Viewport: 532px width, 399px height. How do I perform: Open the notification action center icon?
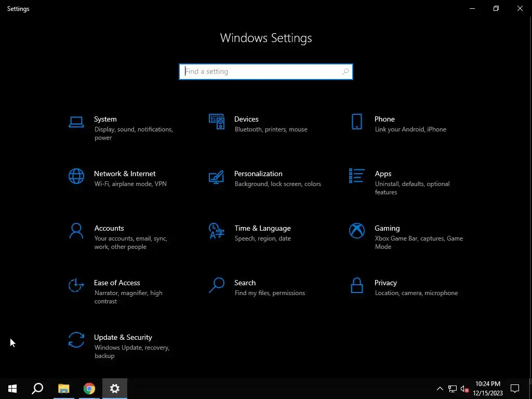point(515,389)
